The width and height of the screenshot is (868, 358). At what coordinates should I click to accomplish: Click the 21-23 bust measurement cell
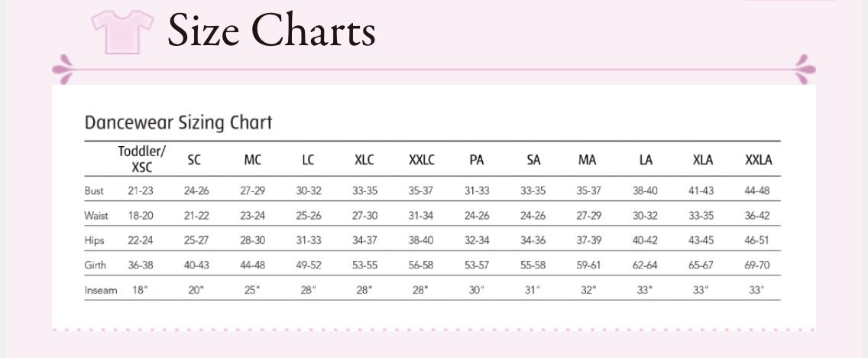pos(141,190)
